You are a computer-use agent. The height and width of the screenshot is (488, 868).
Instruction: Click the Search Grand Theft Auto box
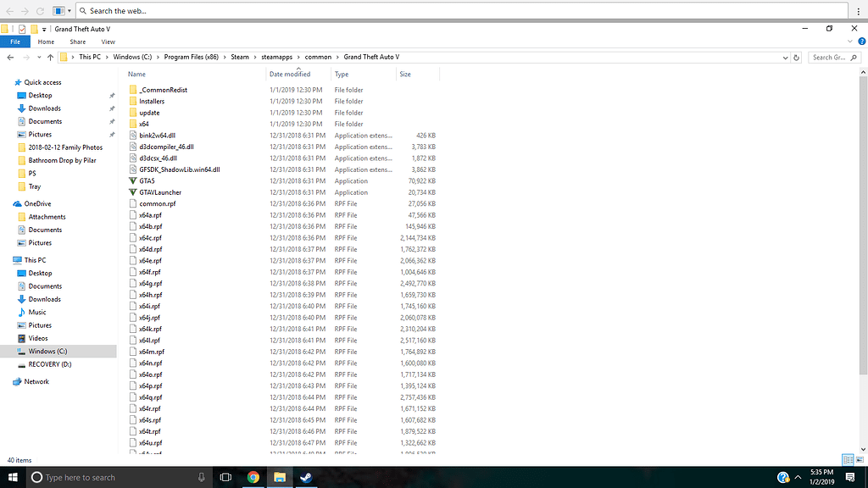pyautogui.click(x=835, y=58)
